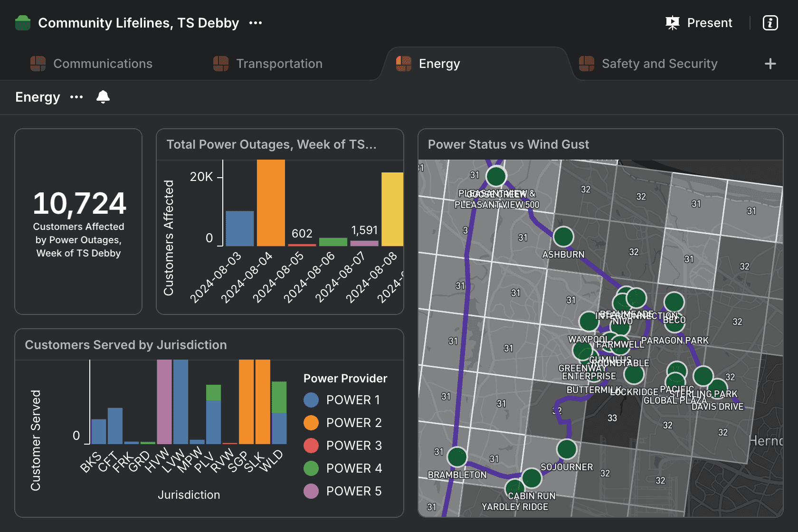The image size is (798, 532).
Task: Click the 10,724 customers affected card
Action: [x=79, y=221]
